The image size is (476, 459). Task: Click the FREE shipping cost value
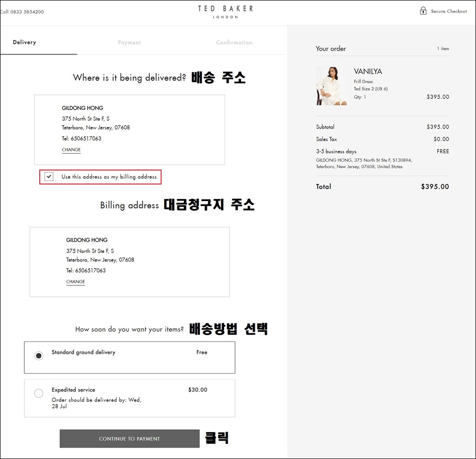(x=443, y=151)
